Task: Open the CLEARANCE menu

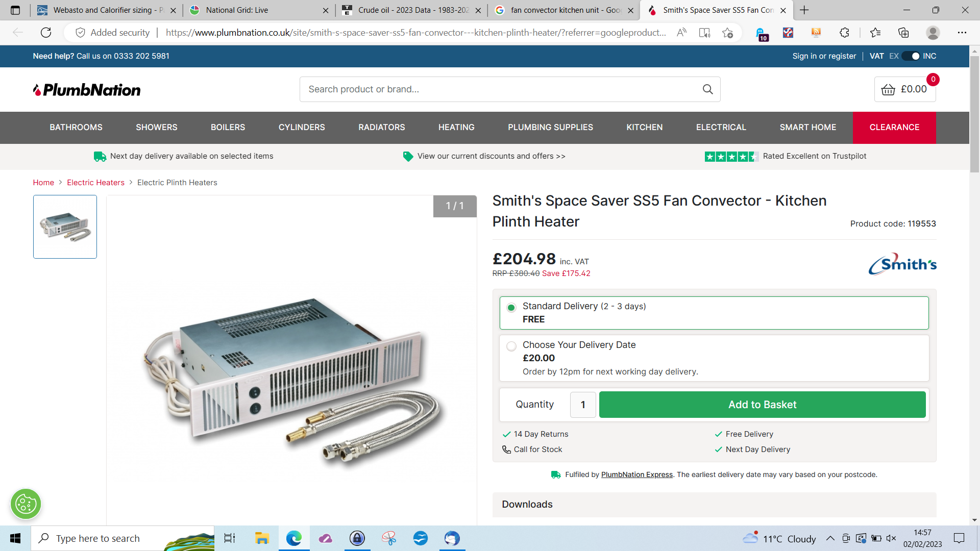Action: click(x=894, y=128)
